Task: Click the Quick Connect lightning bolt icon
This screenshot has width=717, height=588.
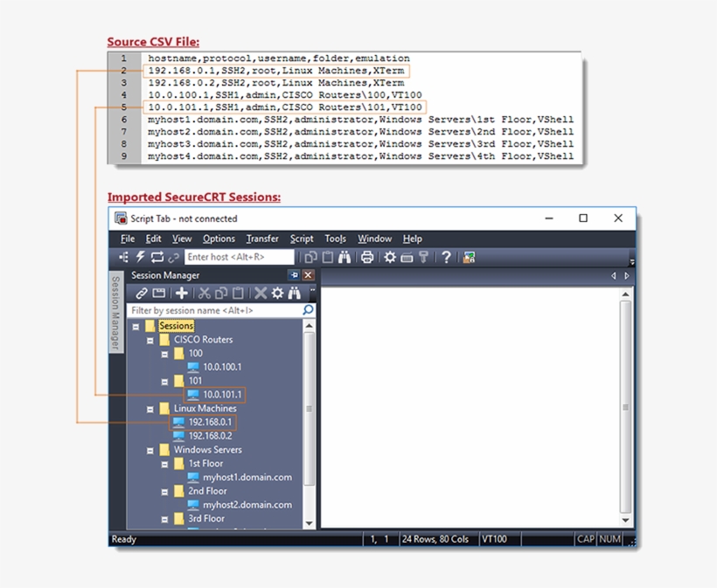Action: click(140, 257)
